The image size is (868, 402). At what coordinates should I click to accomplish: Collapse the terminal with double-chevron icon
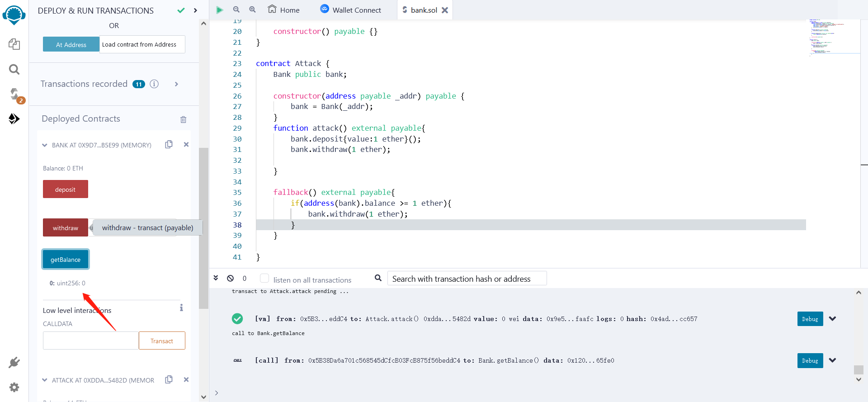(x=216, y=278)
